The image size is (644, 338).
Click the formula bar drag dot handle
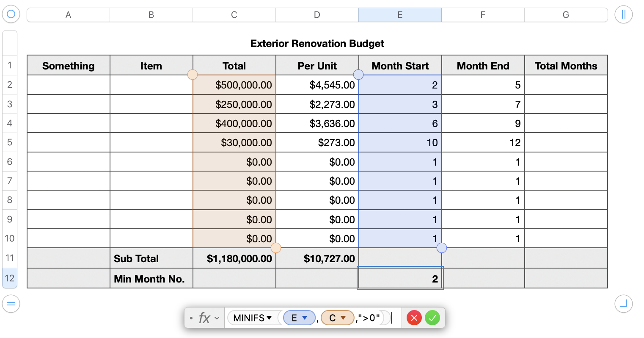pyautogui.click(x=191, y=318)
